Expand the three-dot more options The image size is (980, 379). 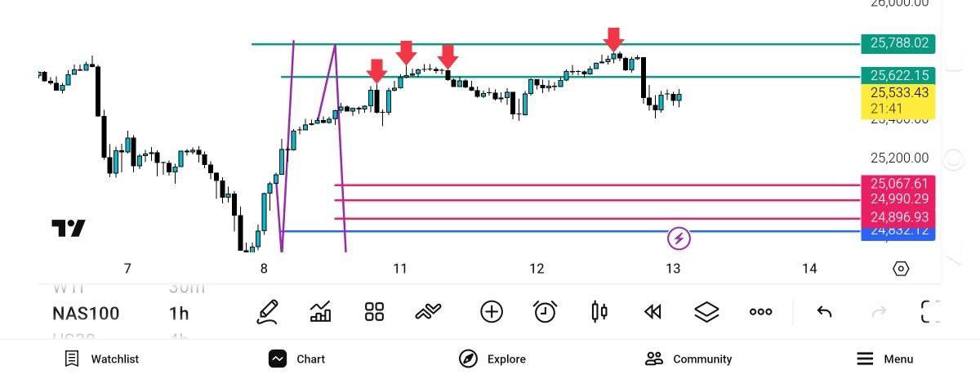pyautogui.click(x=760, y=311)
